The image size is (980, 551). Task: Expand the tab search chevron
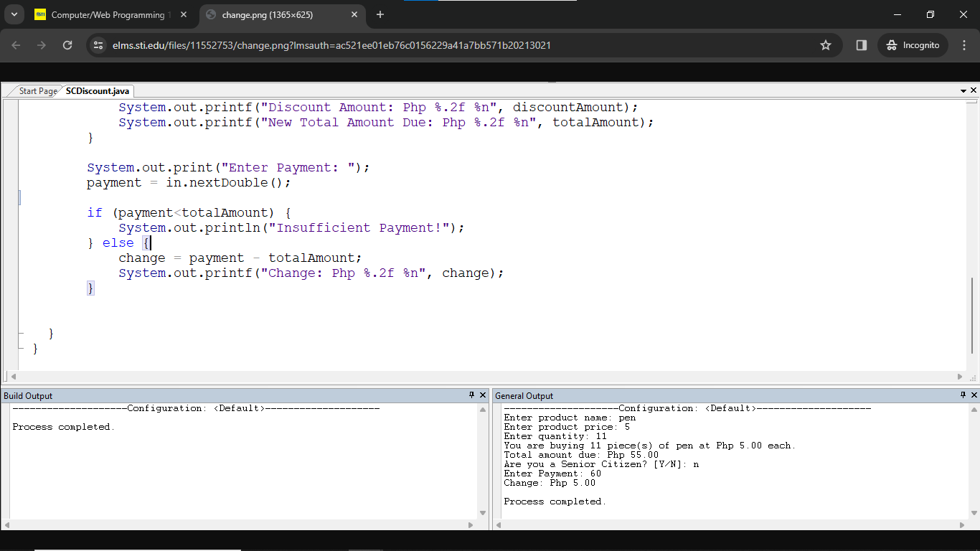click(14, 15)
